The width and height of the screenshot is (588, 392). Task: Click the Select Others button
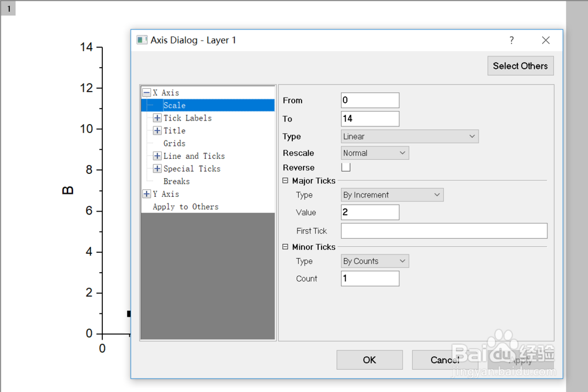click(x=520, y=66)
